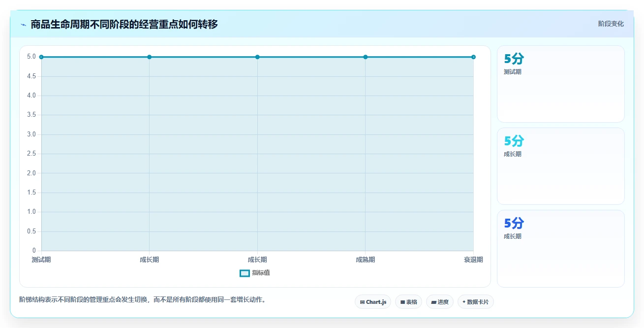Click the 5分 value above 测试期 card label

pyautogui.click(x=514, y=59)
